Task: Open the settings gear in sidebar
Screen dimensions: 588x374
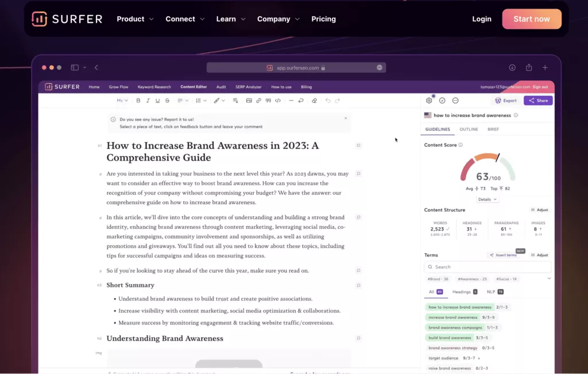Action: (429, 100)
